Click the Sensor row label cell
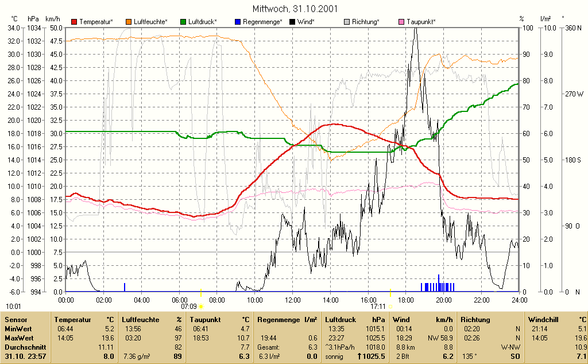The width and height of the screenshot is (588, 364). point(16,320)
